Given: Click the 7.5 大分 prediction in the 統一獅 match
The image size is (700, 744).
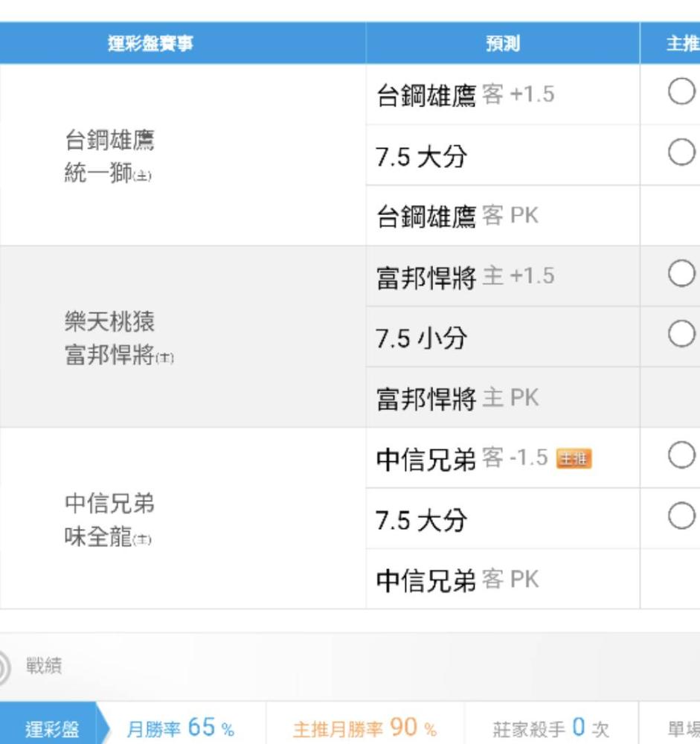Looking at the screenshot, I should 421,156.
